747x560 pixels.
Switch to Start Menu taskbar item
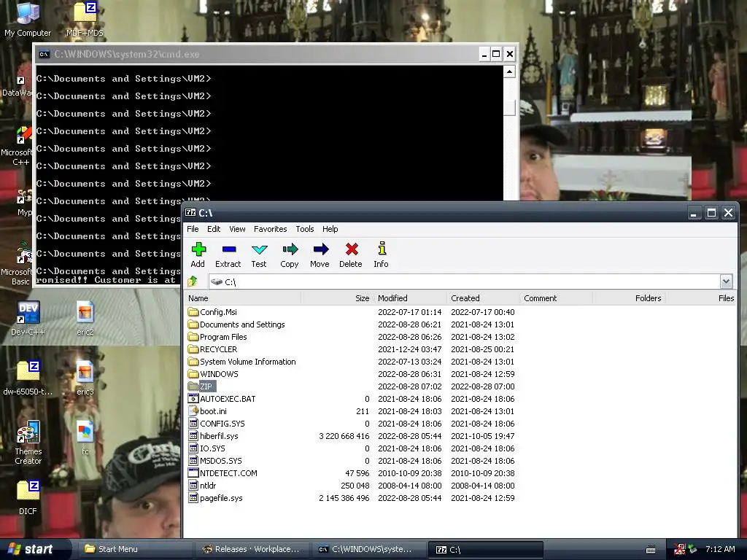click(135, 549)
